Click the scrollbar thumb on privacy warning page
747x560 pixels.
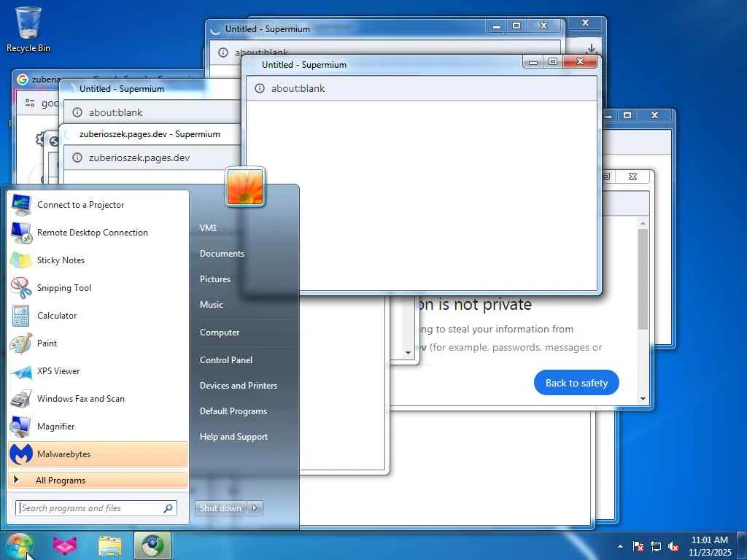(x=643, y=279)
